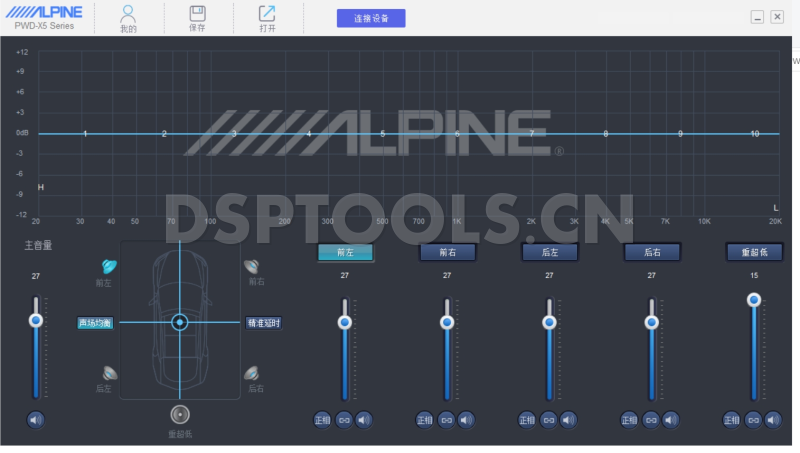
Task: Select the 后右 channel button
Action: click(x=651, y=252)
